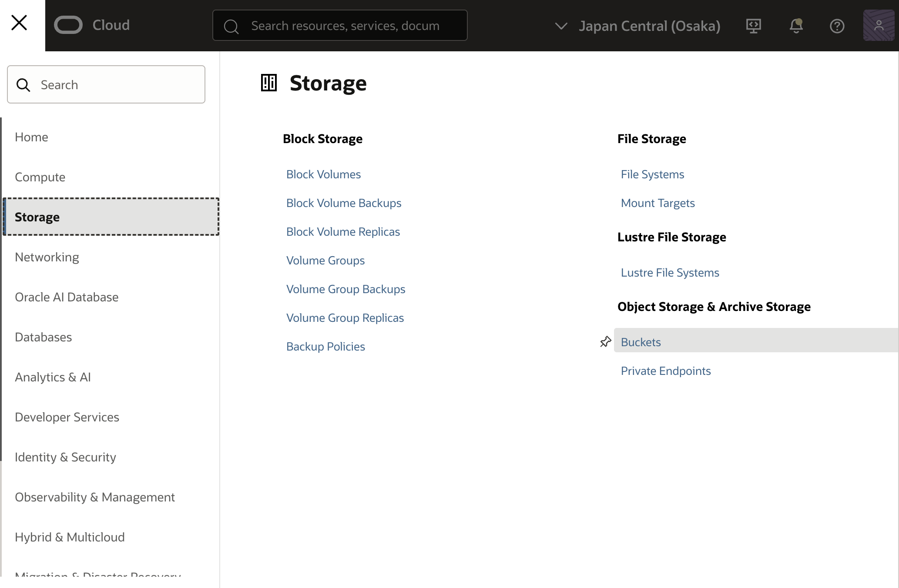Image resolution: width=899 pixels, height=588 pixels.
Task: Open Private Endpoints under Object Storage
Action: tap(666, 371)
